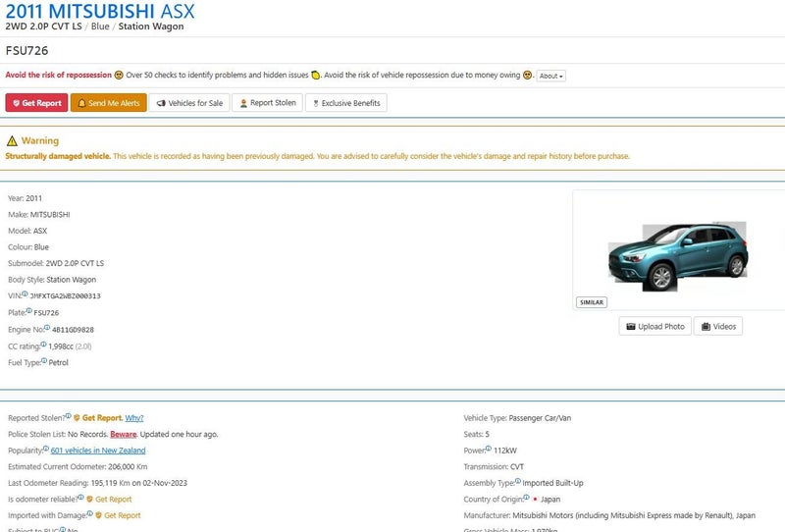Image resolution: width=785 pixels, height=532 pixels.
Task: Click the info icon beside Imported with Damage
Action: coord(90,513)
